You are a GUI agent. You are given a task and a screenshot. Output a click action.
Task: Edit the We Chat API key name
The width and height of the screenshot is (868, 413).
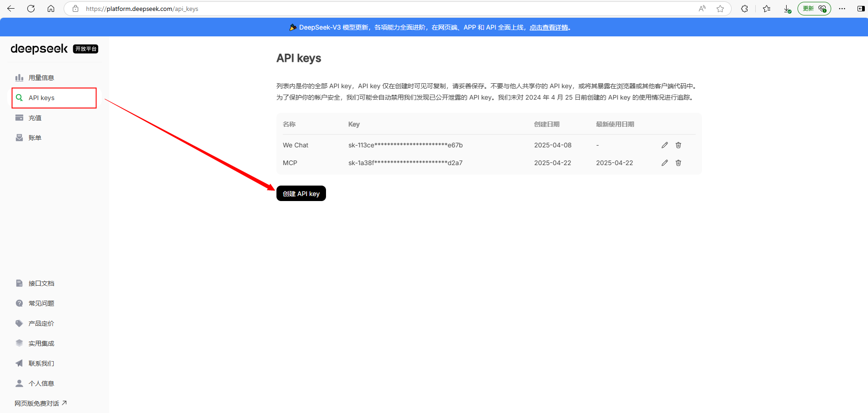click(664, 145)
